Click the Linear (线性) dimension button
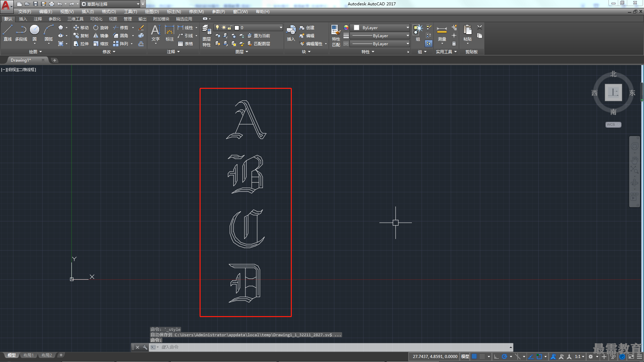Viewport: 644px width, 362px height. tap(185, 28)
